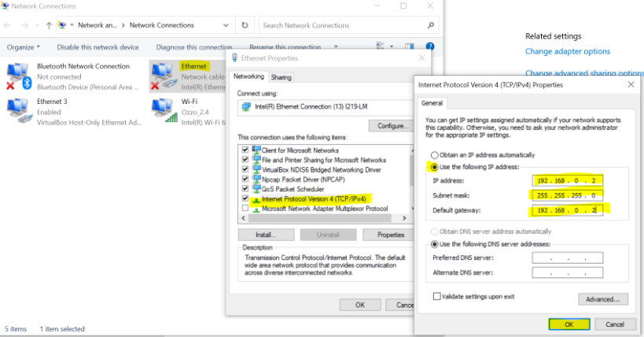644x337 pixels.
Task: Click the Default gateway input field
Action: 567,210
